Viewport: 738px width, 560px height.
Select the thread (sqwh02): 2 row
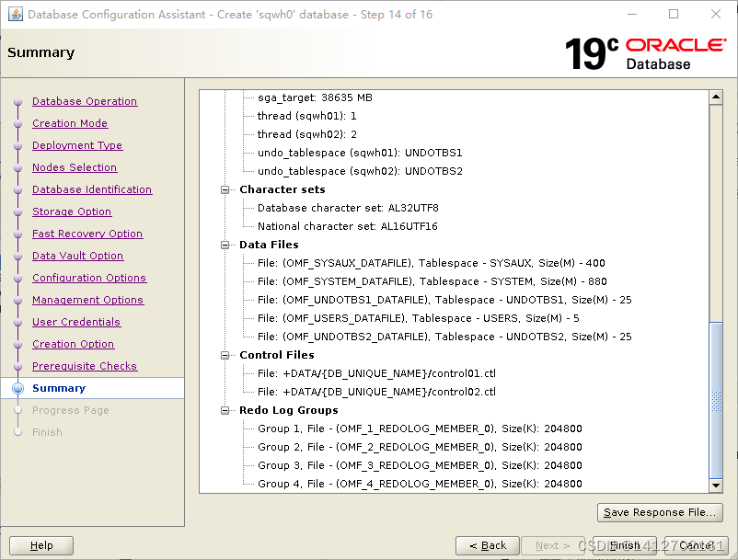click(306, 134)
